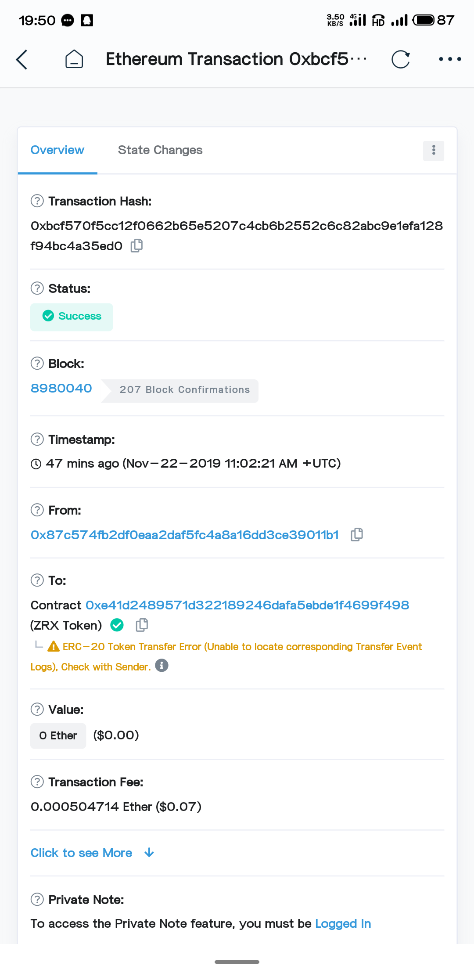Tap the 0 Ether value badge
This screenshot has height=980, width=474.
(58, 736)
